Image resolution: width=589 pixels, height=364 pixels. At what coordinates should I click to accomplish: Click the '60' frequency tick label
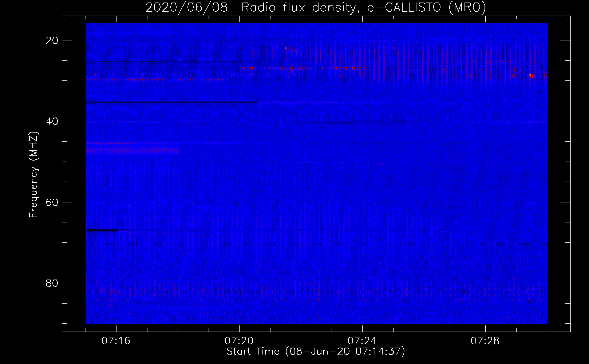pyautogui.click(x=52, y=202)
